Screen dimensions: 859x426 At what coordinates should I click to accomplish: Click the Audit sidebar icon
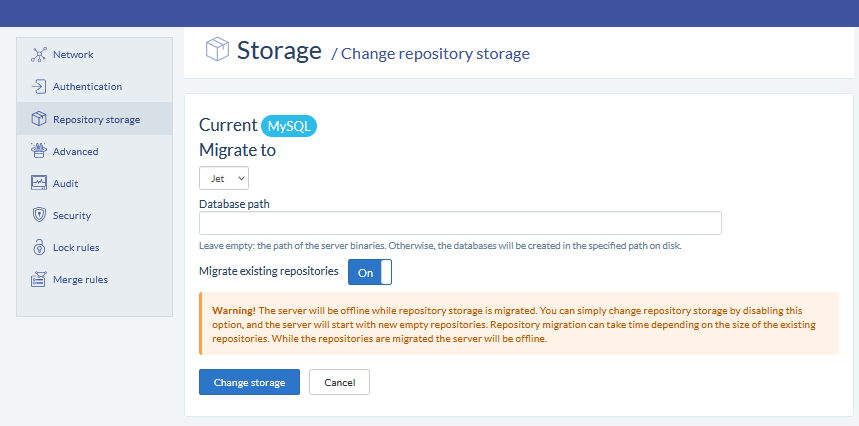[39, 183]
